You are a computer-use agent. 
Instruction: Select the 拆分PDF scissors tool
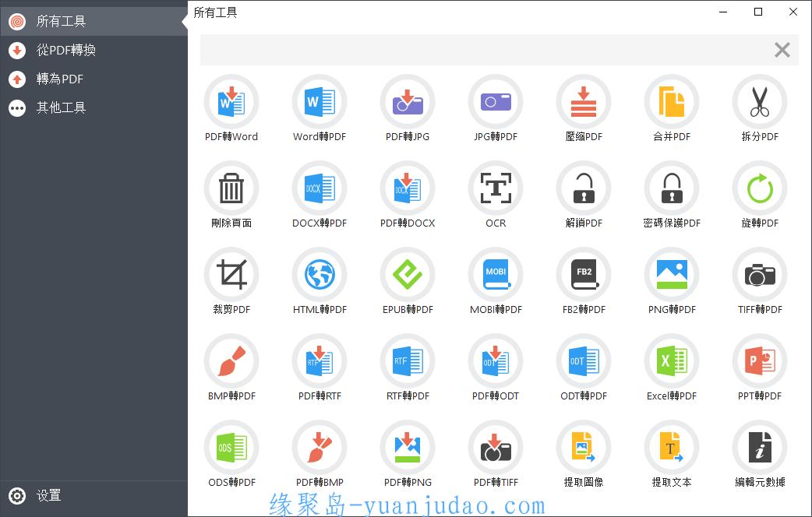[x=760, y=102]
